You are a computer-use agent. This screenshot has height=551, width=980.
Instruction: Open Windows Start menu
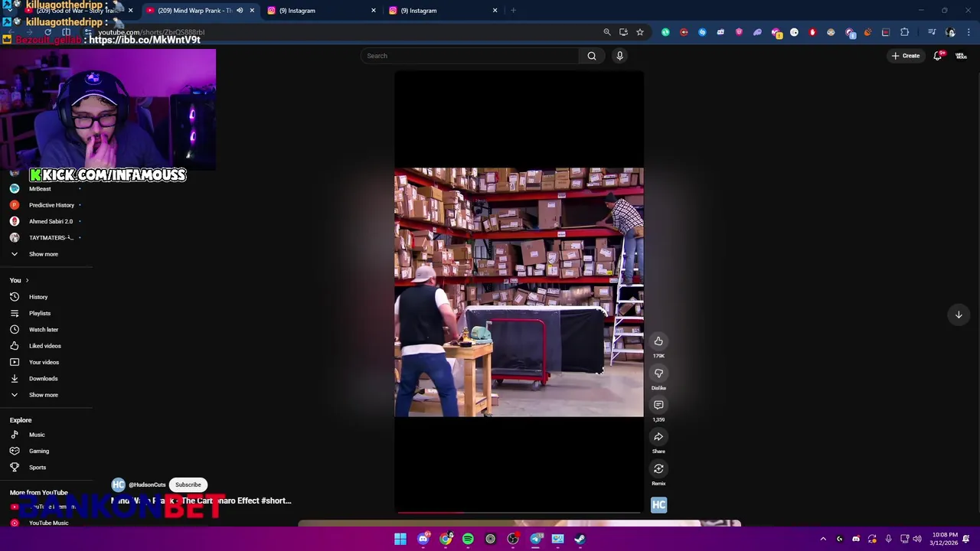pos(400,539)
